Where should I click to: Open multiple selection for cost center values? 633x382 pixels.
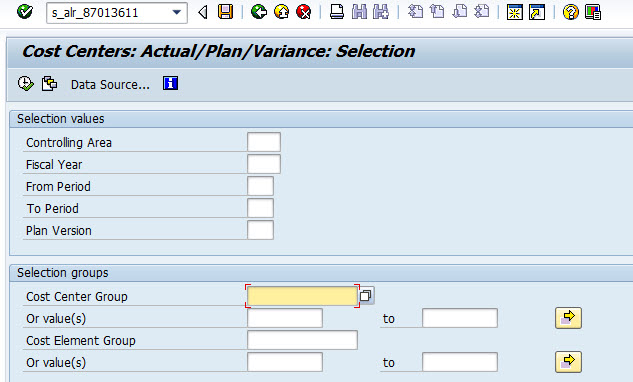(568, 318)
